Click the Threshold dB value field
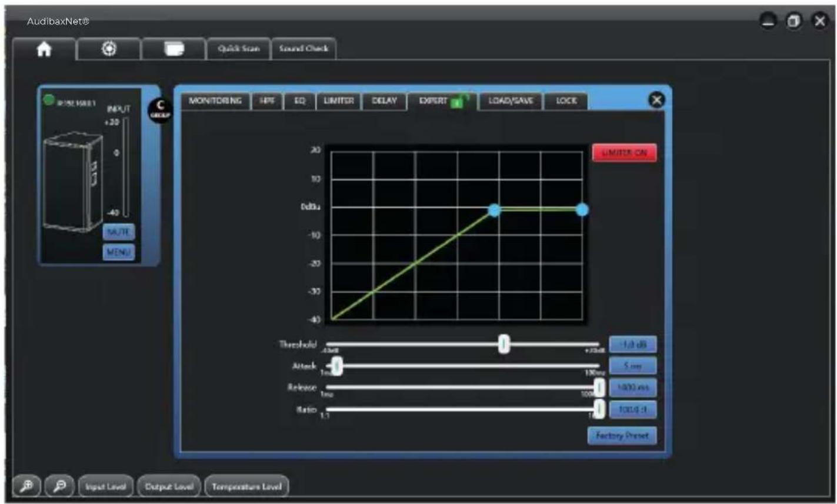Image resolution: width=837 pixels, height=504 pixels. click(633, 345)
